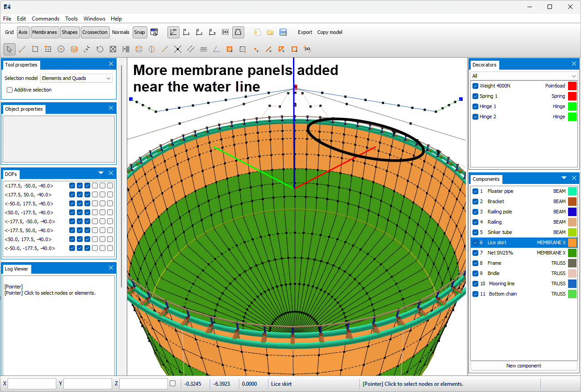Click the blue angle measurement icon

[x=217, y=49]
